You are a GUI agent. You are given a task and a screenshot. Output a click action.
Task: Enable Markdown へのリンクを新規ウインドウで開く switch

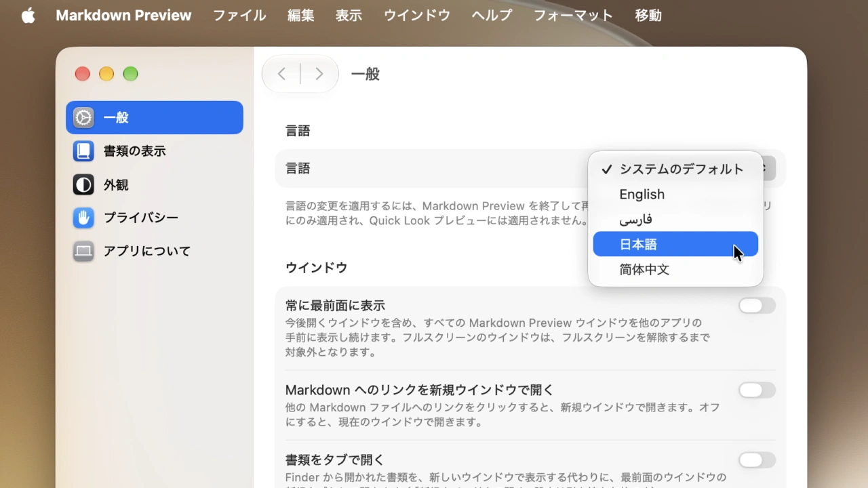point(757,390)
